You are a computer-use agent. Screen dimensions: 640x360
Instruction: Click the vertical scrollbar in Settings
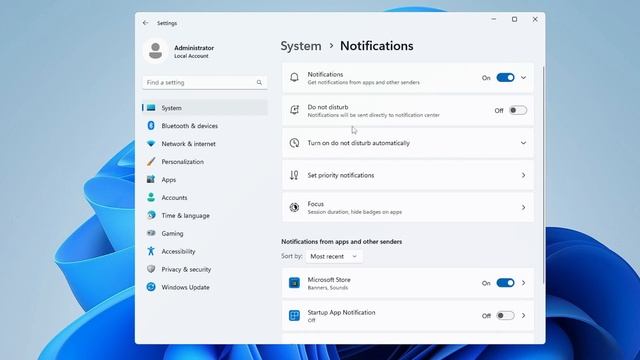543,176
